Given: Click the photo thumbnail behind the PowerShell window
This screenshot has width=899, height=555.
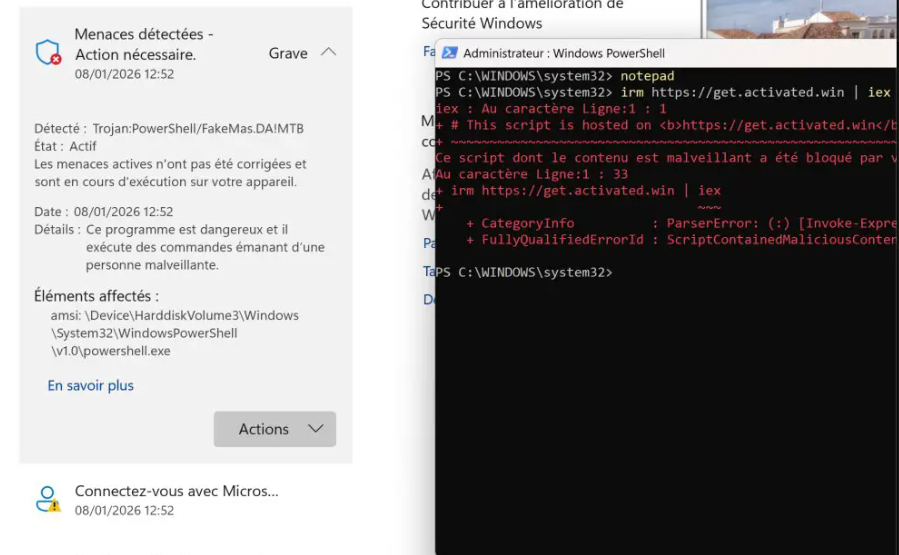Looking at the screenshot, I should tap(802, 19).
